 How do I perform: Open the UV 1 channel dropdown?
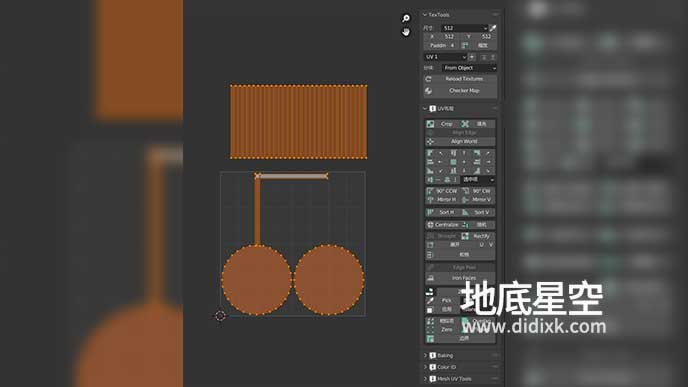pyautogui.click(x=446, y=57)
